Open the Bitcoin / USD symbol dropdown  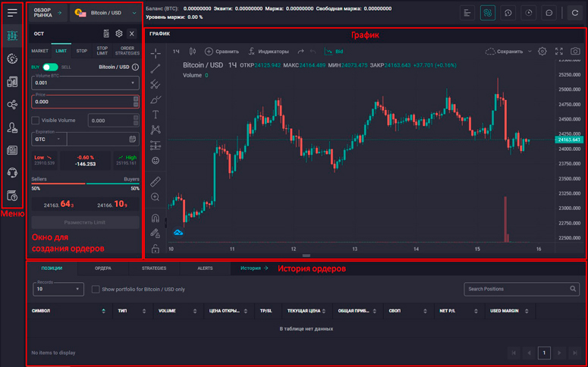tap(106, 13)
